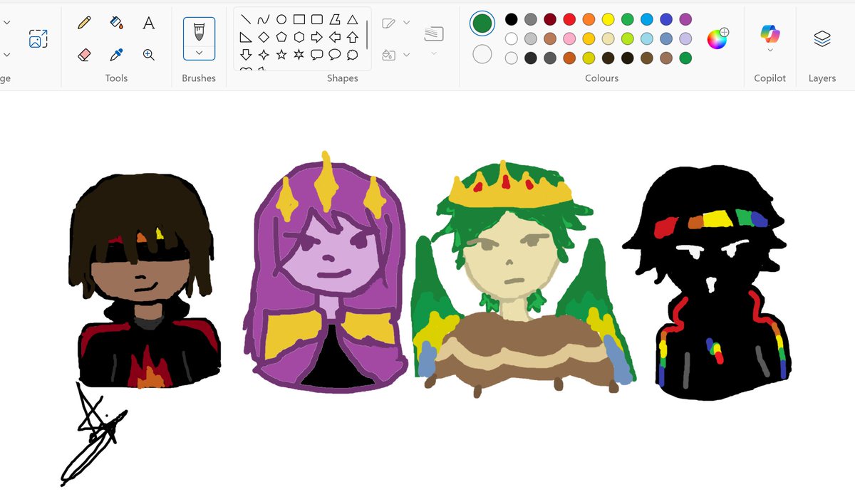Choose the Line shape
855x504 pixels.
[246, 20]
